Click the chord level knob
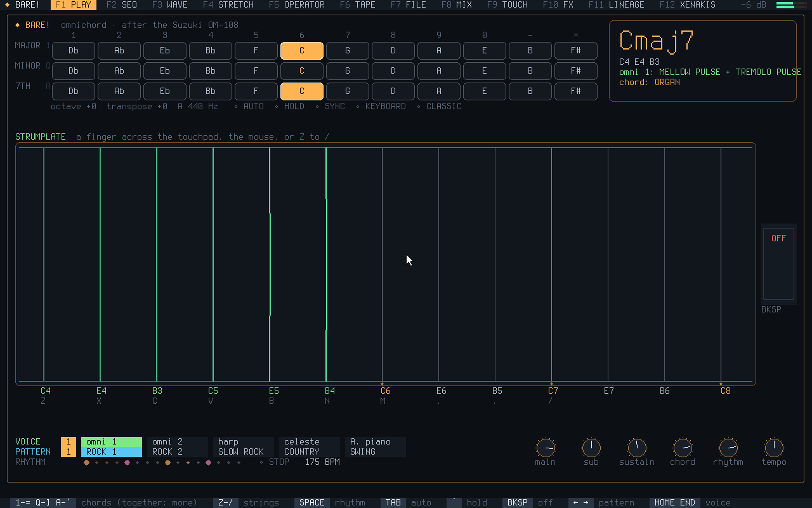 coord(683,448)
